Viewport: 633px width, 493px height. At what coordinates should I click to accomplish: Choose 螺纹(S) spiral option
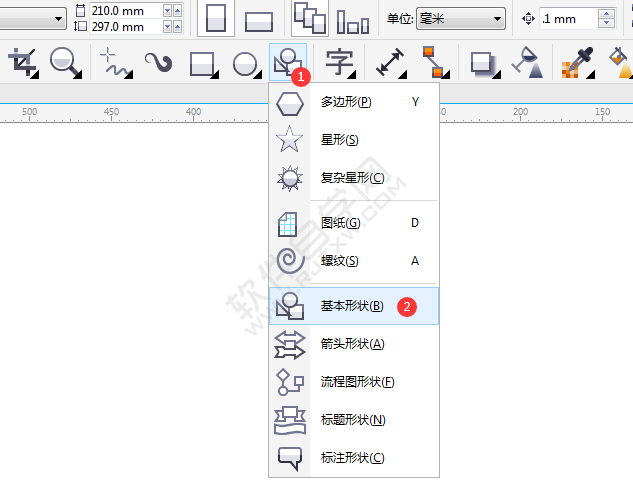pyautogui.click(x=354, y=261)
